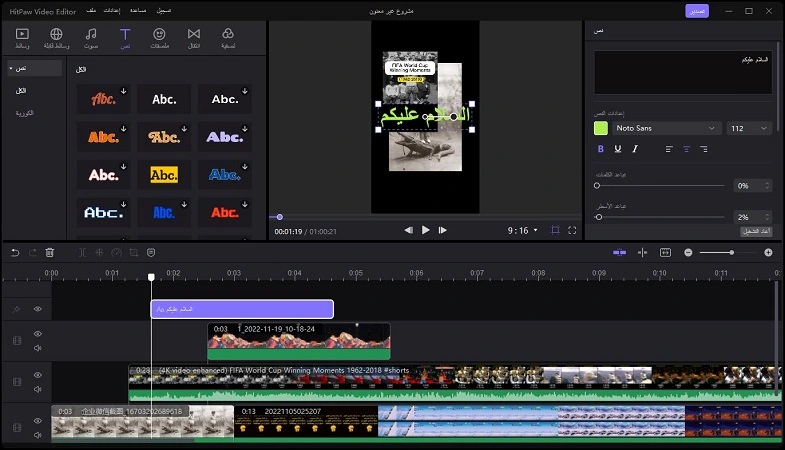Viewport: 785px width, 450px height.
Task: Collapse the نص category in sidebar
Action: 11,68
